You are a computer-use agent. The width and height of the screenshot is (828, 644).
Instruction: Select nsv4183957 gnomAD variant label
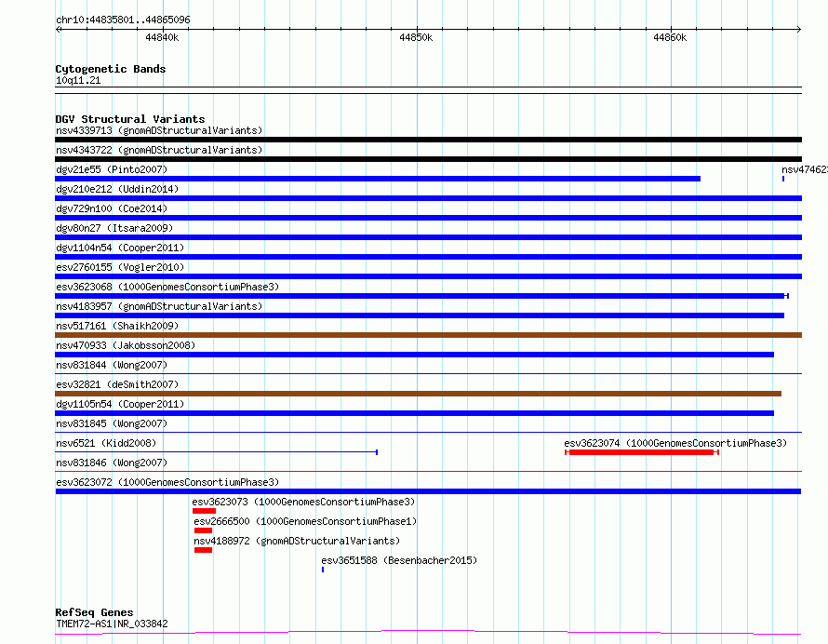[x=159, y=306]
